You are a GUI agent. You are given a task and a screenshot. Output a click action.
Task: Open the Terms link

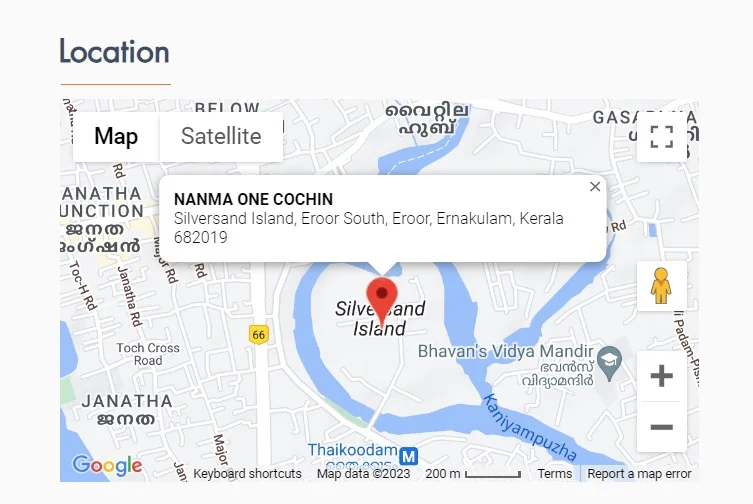click(x=555, y=474)
